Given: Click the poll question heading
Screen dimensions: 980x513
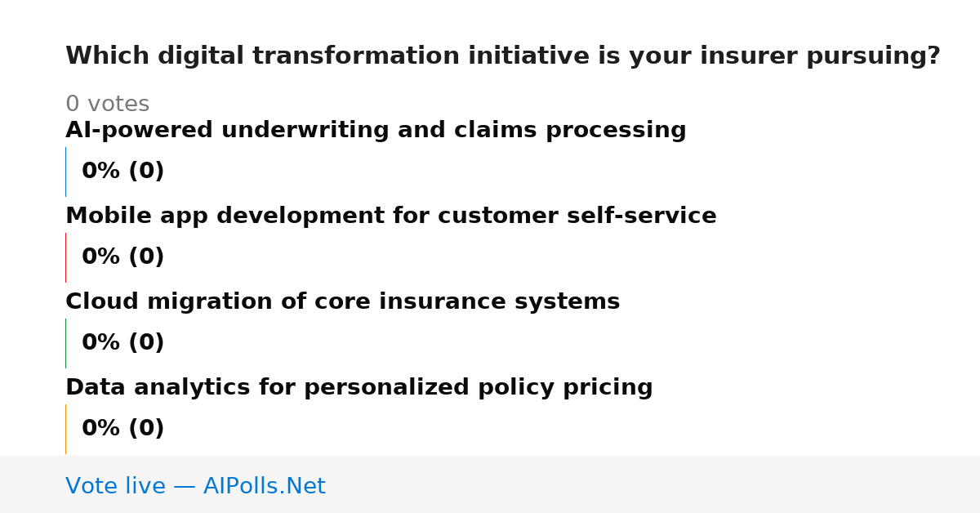Looking at the screenshot, I should point(502,56).
